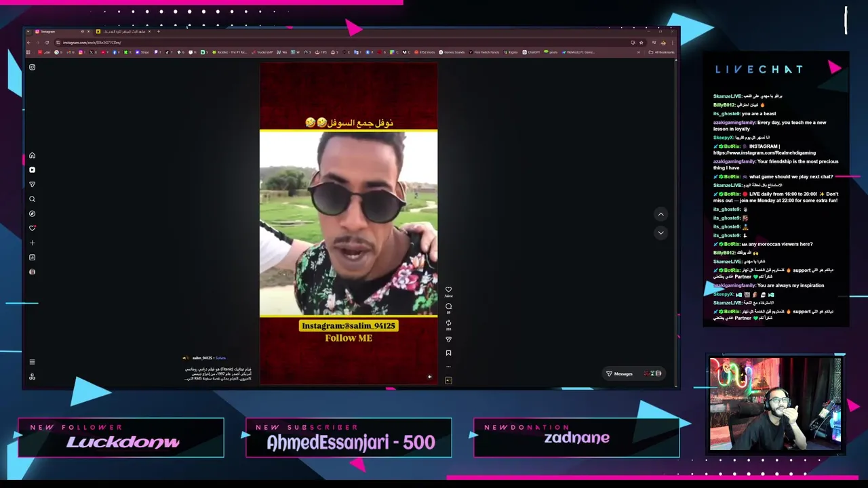This screenshot has width=868, height=488.
Task: Share the reel with the paper-plane icon
Action: (448, 339)
